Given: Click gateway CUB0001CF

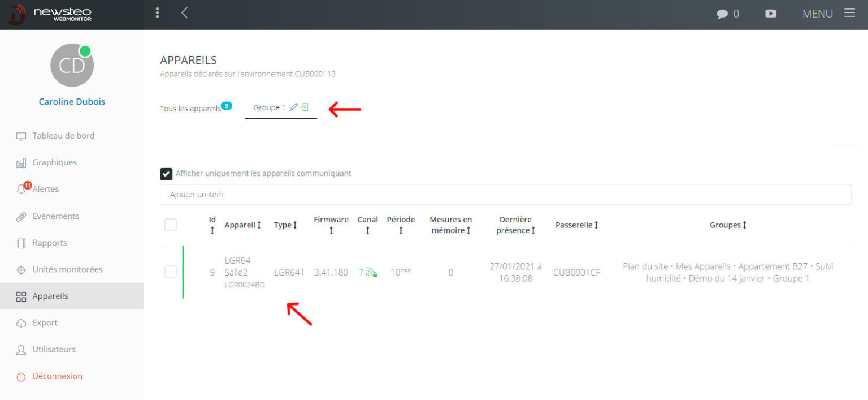Looking at the screenshot, I should (577, 272).
